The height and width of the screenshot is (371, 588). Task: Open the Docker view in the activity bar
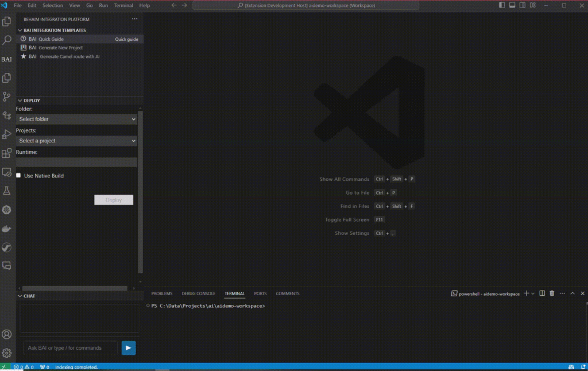7,229
